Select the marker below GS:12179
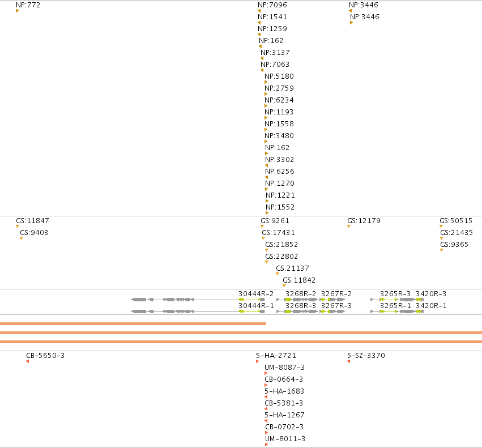482x448 pixels. [349, 227]
